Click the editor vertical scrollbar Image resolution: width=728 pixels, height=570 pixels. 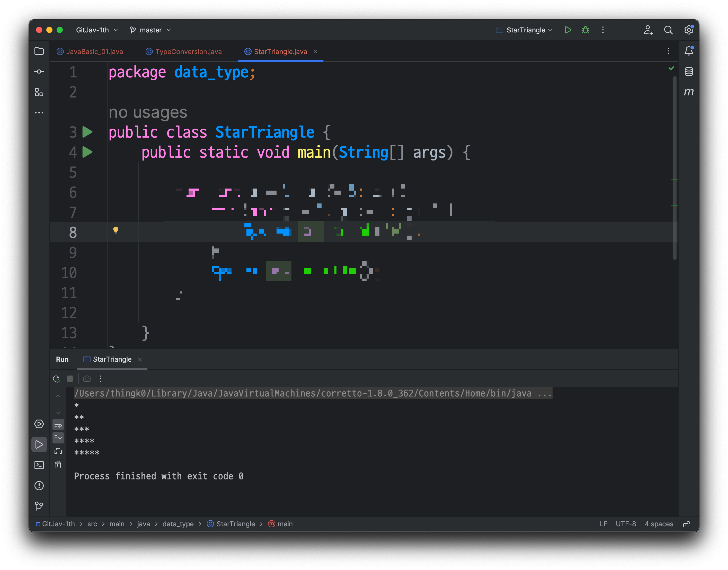(x=674, y=167)
